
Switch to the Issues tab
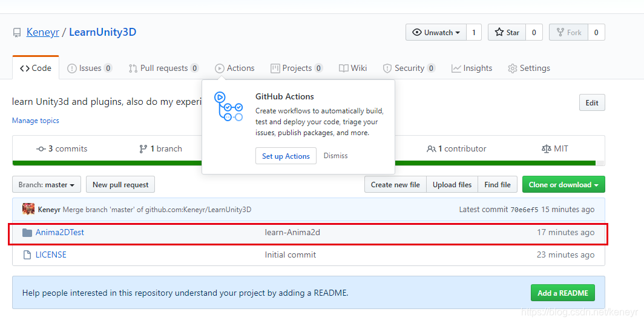click(90, 68)
